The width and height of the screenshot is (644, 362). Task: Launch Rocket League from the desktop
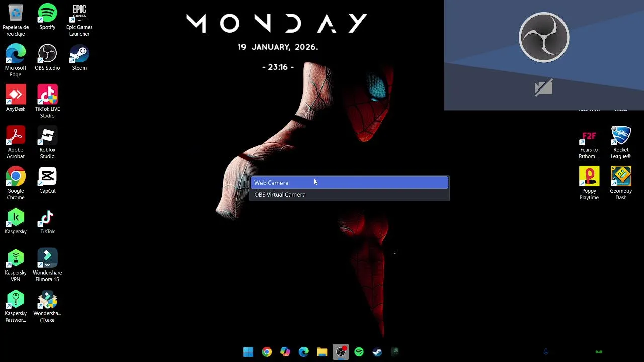[621, 143]
